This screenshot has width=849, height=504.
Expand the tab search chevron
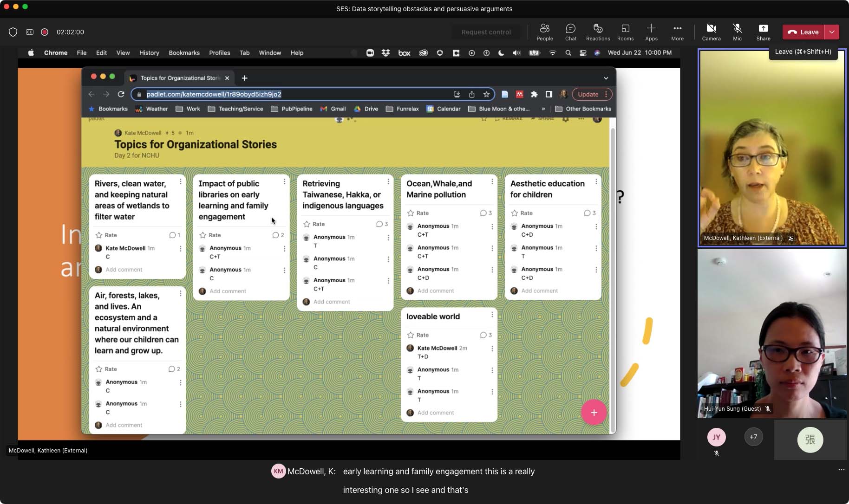(x=606, y=78)
